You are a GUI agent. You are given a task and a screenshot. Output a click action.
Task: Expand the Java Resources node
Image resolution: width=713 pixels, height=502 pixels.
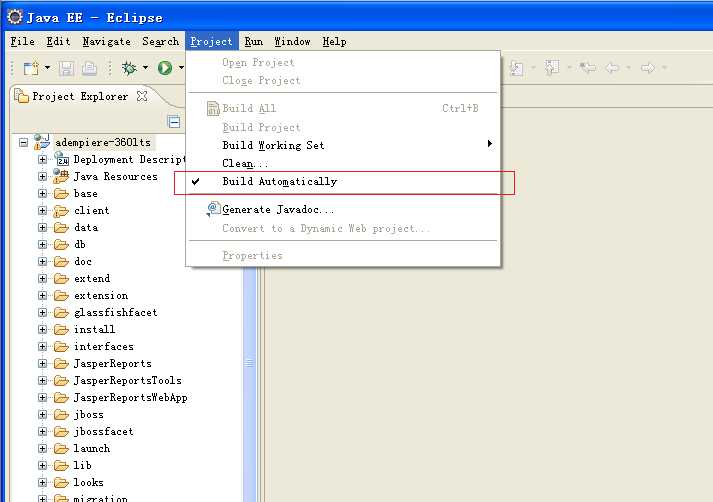tap(42, 176)
